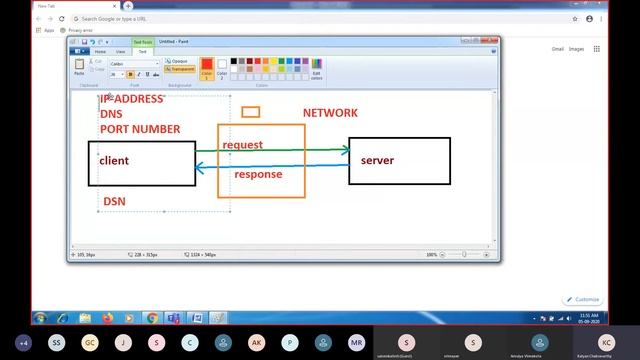Viewport: 640px width, 360px height.
Task: Click the 'IP ADDRESS' text in the canvas
Action: (132, 99)
